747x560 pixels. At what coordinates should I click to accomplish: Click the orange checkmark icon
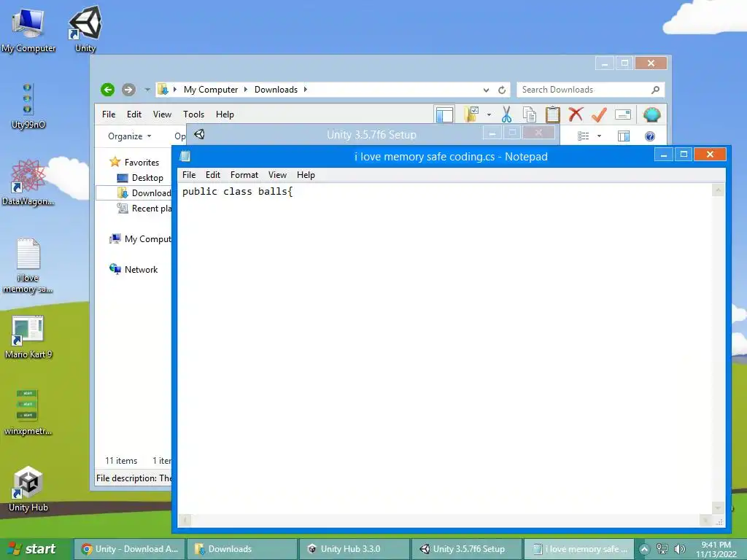(600, 114)
